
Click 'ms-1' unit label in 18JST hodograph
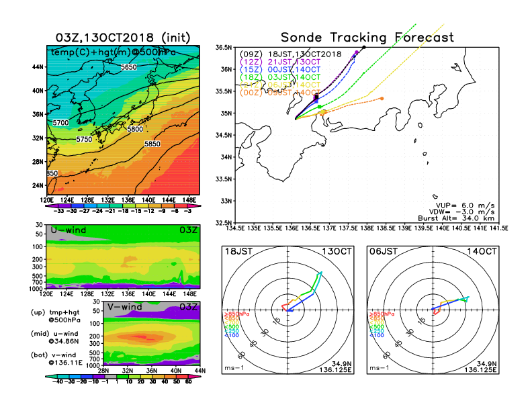(234, 368)
